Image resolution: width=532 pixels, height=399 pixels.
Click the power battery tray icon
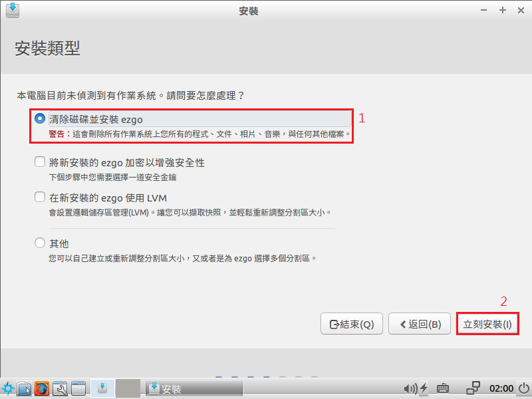pos(424,388)
